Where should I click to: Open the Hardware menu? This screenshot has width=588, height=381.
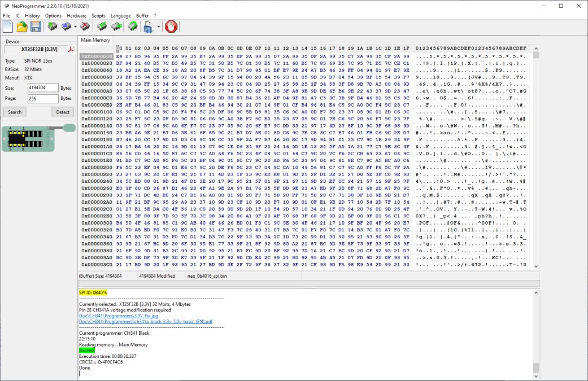(x=76, y=16)
